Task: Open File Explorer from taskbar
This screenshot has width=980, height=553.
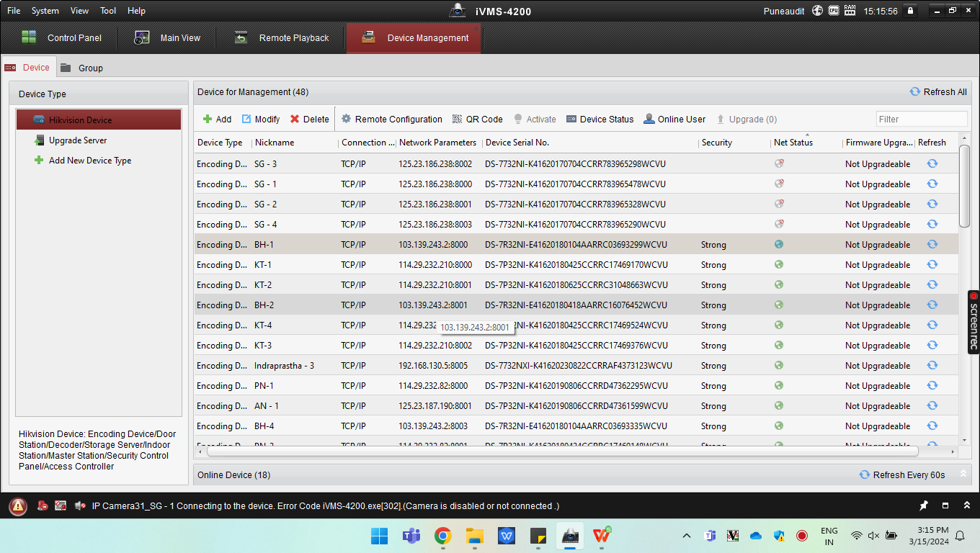Action: point(474,536)
